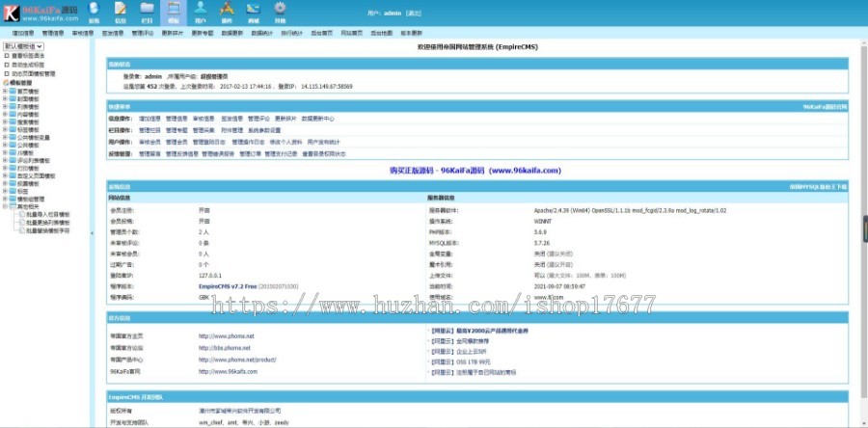Click 排行统计 in the top navigation bar
This screenshot has width=868, height=428.
click(291, 33)
